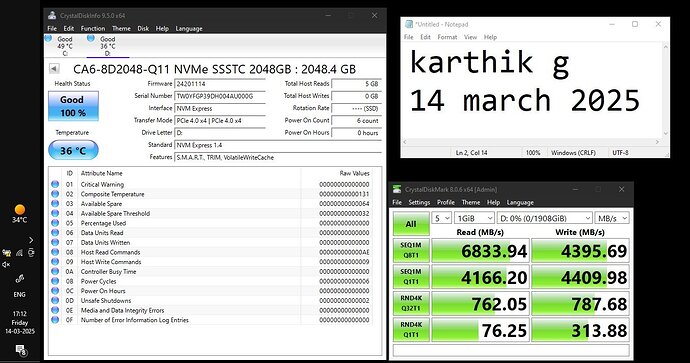Select the Media and Data Integrity Errors row
This screenshot has height=363, width=690.
tap(211, 310)
